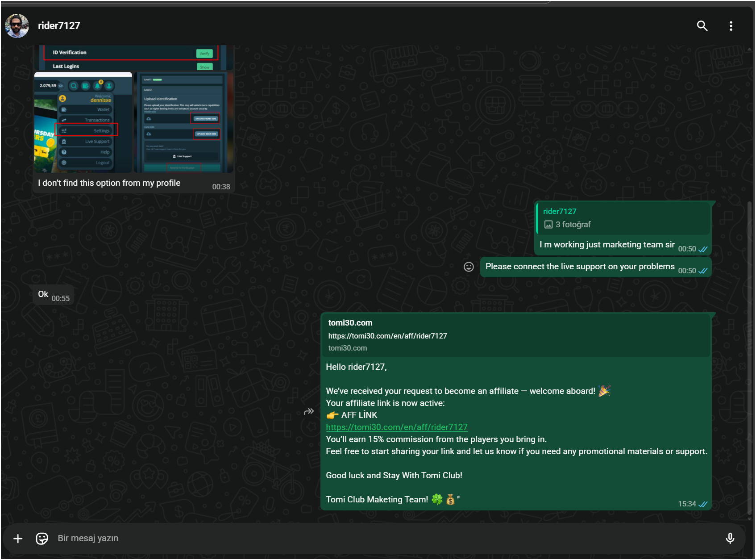This screenshot has height=560, width=756.
Task: Click the 'You'll earn 15% commission' line
Action: (436, 439)
